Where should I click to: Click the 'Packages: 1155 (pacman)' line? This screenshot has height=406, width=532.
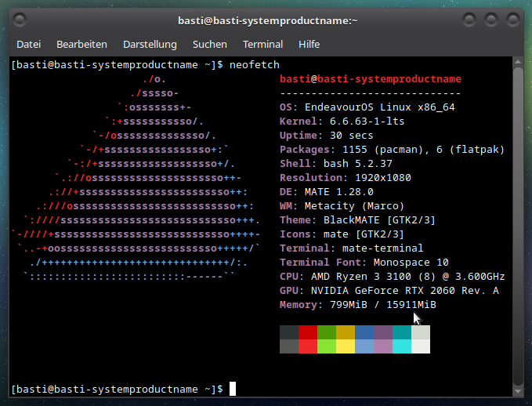(393, 150)
